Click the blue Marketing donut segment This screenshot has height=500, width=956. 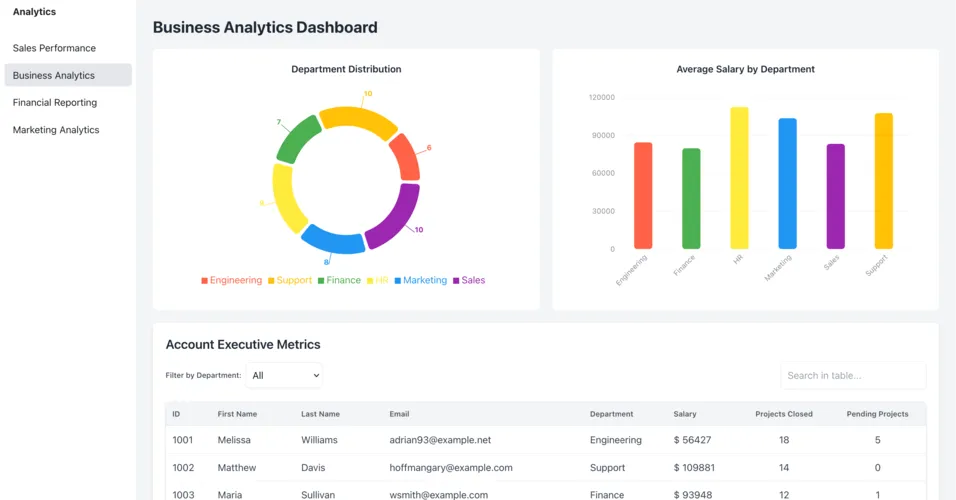pos(333,241)
